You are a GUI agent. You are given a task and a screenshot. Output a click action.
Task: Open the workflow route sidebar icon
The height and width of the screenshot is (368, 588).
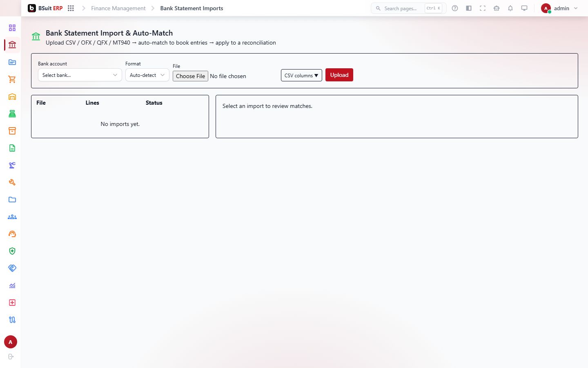point(12,320)
